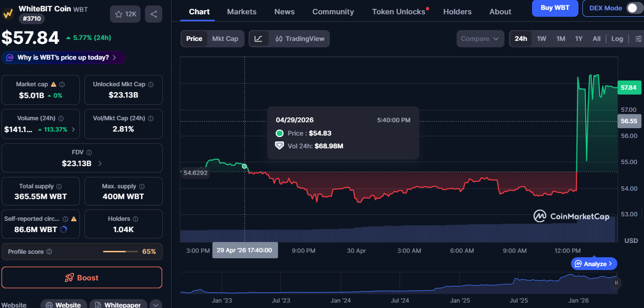The height and width of the screenshot is (308, 644).
Task: Click the star watchlist button showing 12K
Action: (126, 14)
